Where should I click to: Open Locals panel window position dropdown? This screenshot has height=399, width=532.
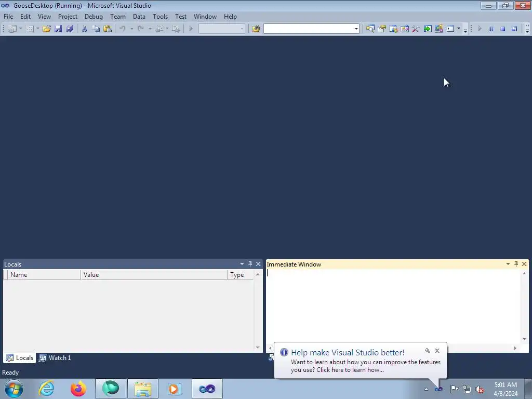coord(242,264)
